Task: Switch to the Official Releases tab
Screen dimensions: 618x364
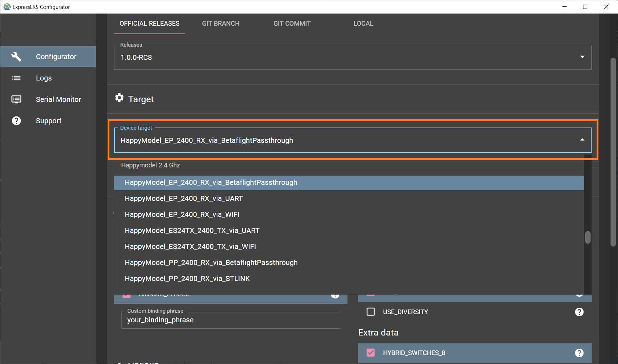Action: [150, 24]
